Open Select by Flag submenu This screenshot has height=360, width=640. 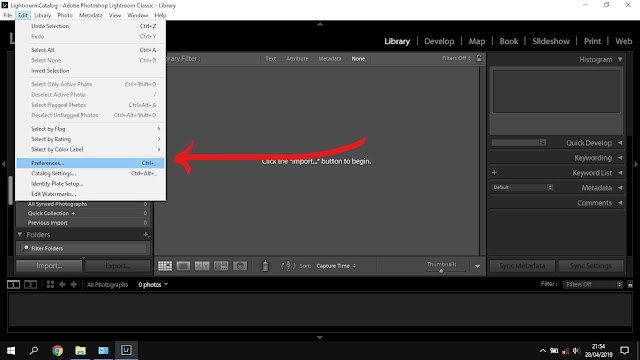tap(91, 129)
